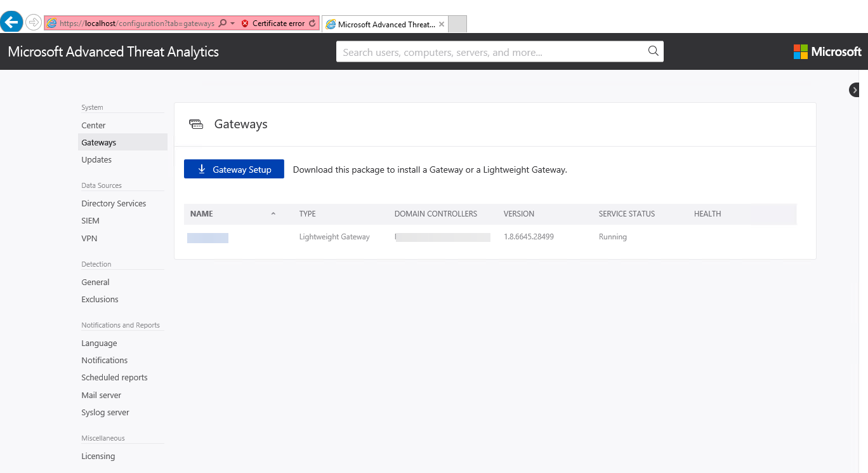Open a new blank browser tab
868x473 pixels.
pyautogui.click(x=457, y=24)
